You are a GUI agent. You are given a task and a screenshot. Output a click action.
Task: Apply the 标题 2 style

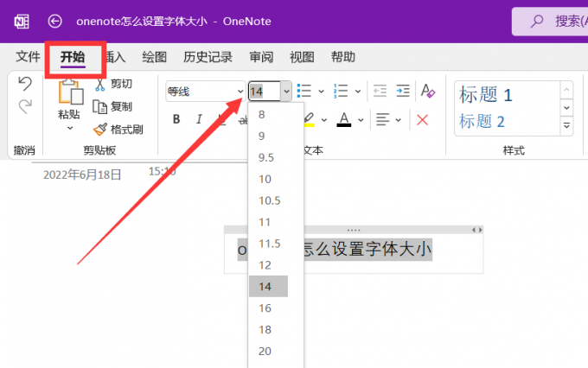[x=482, y=122]
